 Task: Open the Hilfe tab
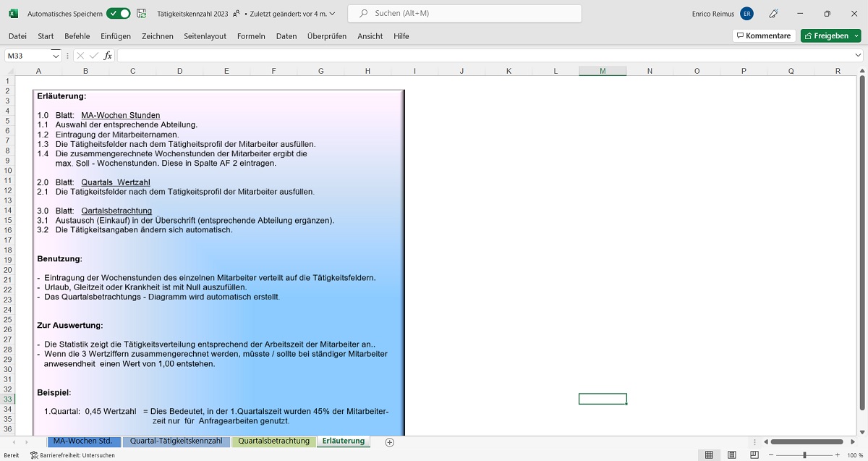(x=401, y=36)
